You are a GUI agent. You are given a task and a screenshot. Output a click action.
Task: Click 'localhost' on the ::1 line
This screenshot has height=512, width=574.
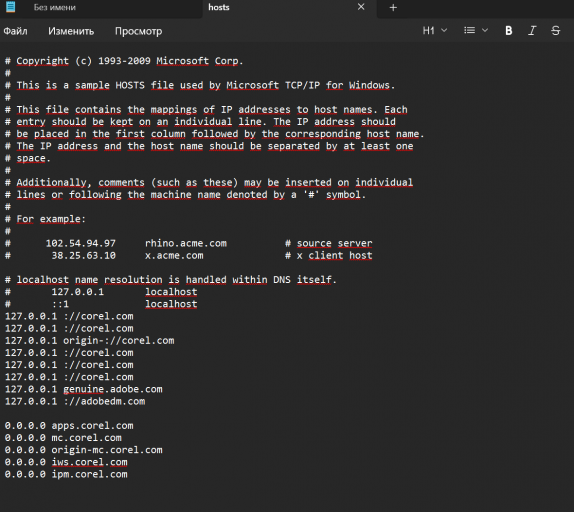point(171,304)
